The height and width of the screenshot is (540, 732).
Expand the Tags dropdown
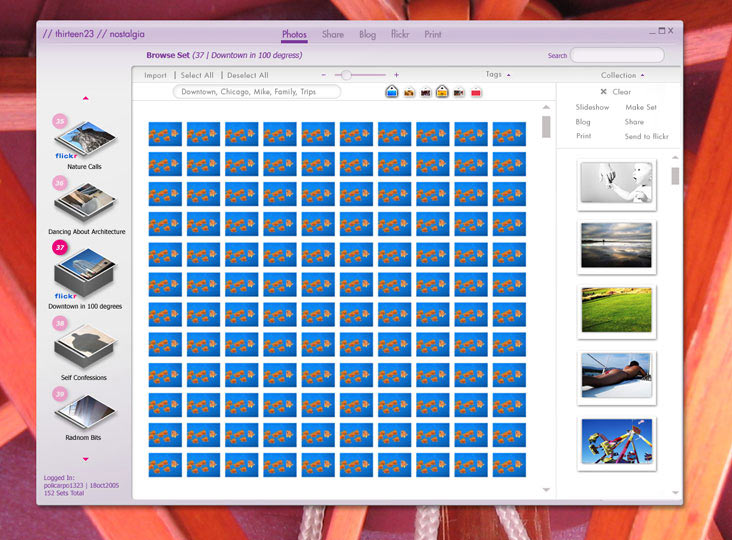point(498,75)
